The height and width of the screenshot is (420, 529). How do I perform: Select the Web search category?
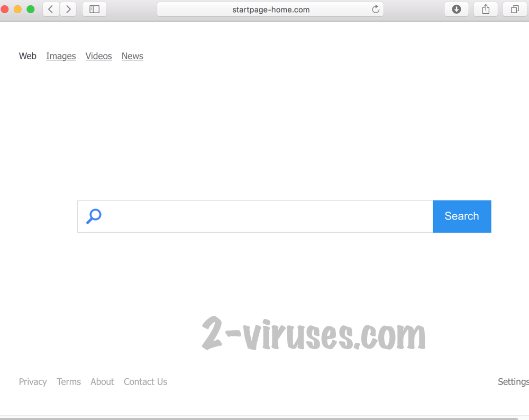coord(28,56)
